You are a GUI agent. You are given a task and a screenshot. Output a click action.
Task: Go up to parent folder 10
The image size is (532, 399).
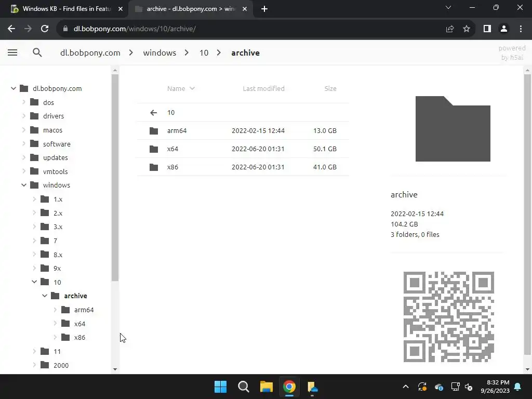pos(243,112)
